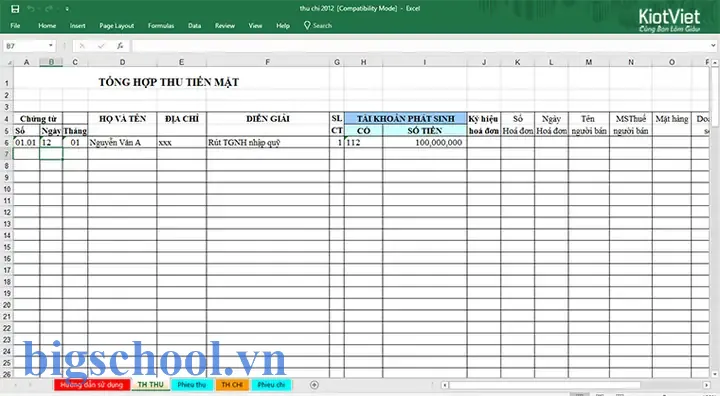Viewport: 720px width, 396px height.
Task: Switch to the Home ribbon tab
Action: click(47, 26)
